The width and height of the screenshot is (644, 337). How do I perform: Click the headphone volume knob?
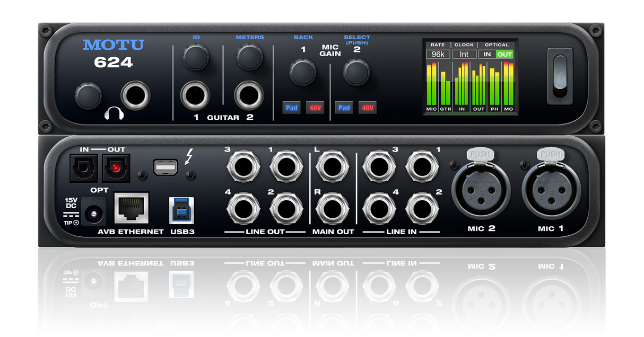88,95
